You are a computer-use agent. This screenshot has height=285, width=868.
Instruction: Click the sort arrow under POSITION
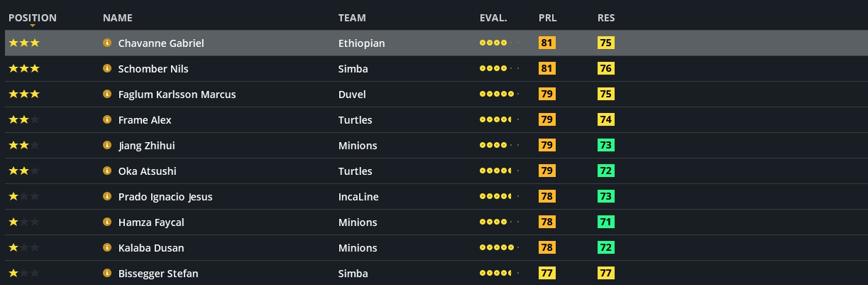[33, 26]
